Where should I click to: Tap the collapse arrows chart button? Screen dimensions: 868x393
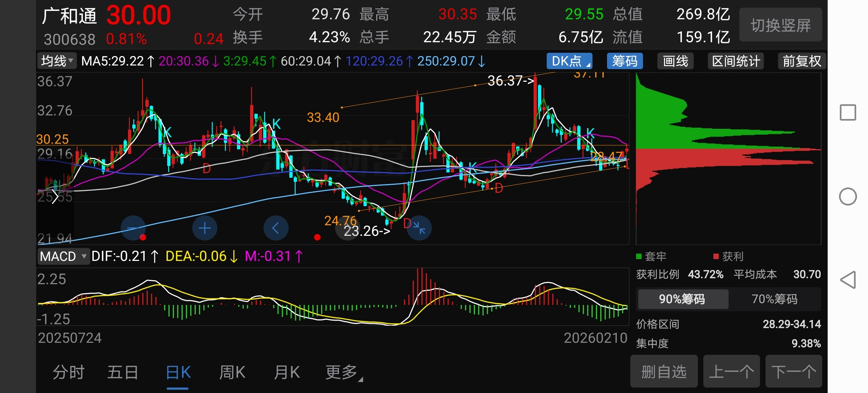pyautogui.click(x=419, y=228)
